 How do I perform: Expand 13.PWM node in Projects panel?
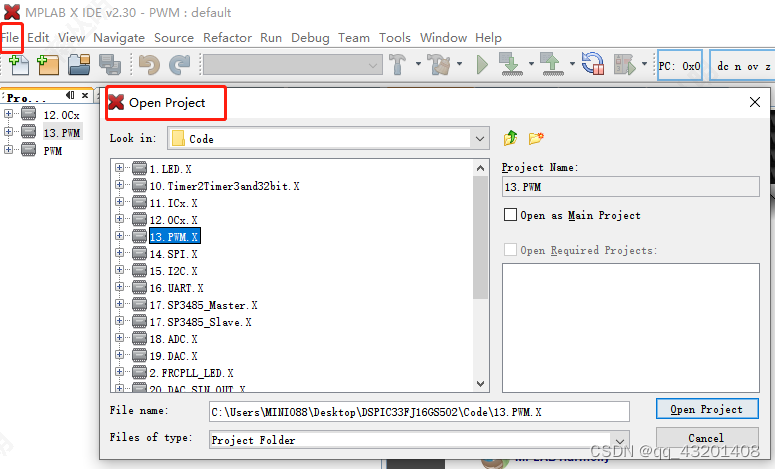8,132
